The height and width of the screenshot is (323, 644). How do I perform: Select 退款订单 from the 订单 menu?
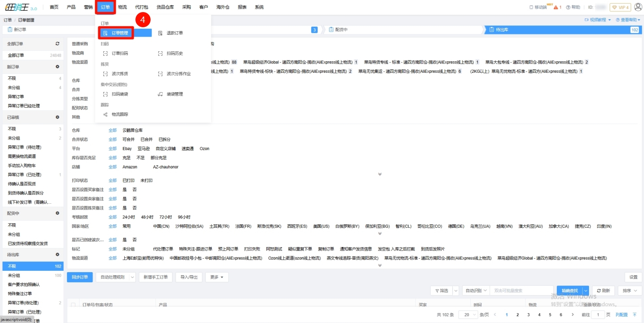(174, 33)
